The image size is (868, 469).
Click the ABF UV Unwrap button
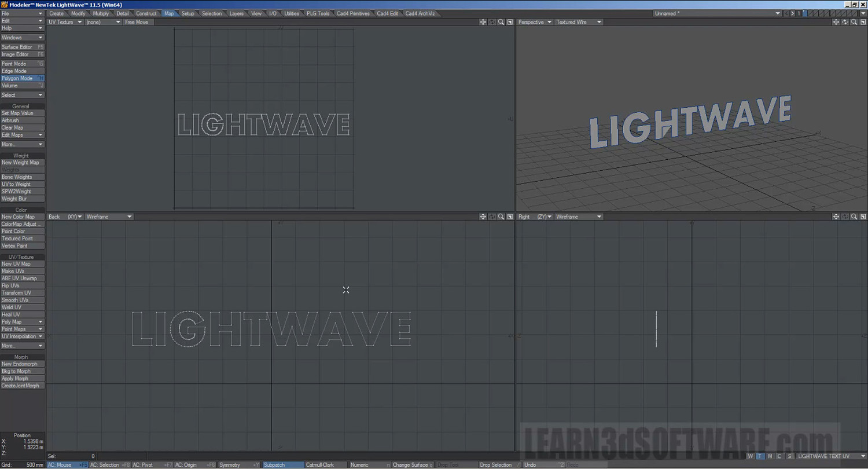click(x=21, y=278)
